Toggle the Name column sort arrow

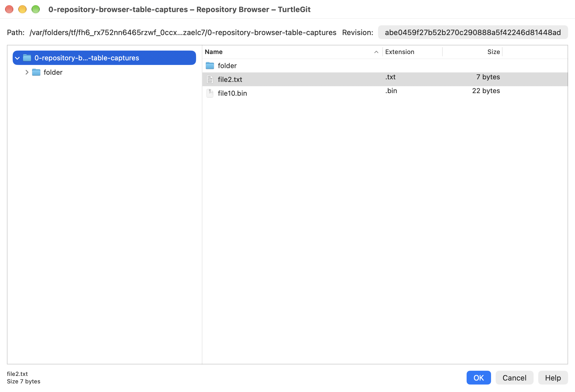tap(376, 52)
